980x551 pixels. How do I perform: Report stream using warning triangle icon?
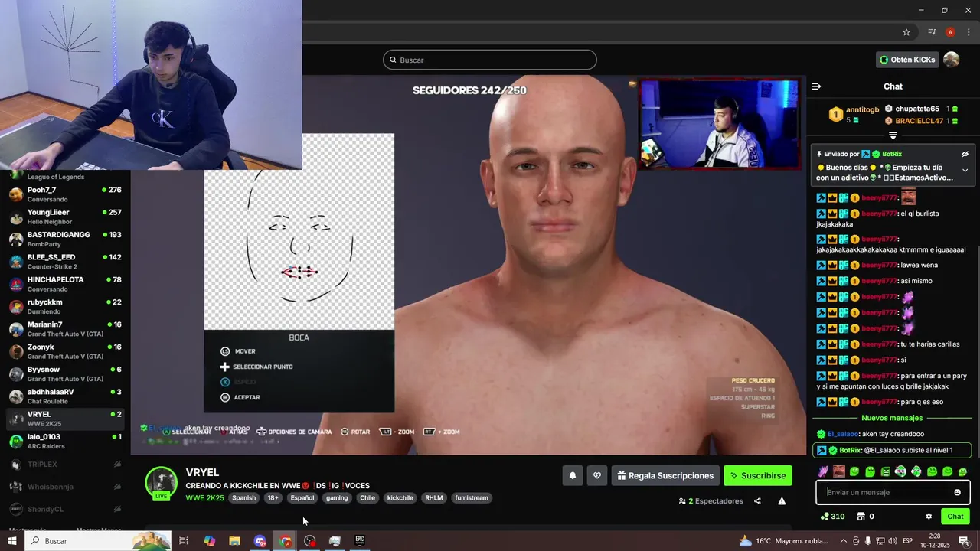782,501
